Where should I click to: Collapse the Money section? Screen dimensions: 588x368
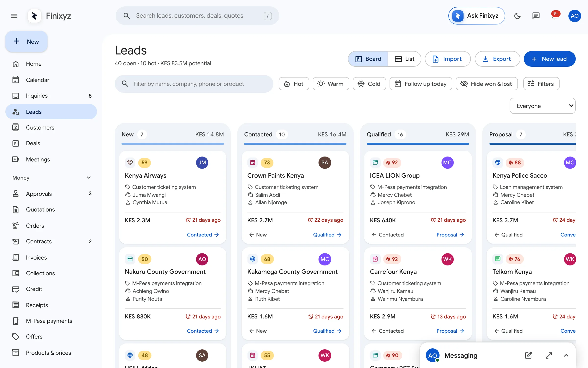click(89, 178)
